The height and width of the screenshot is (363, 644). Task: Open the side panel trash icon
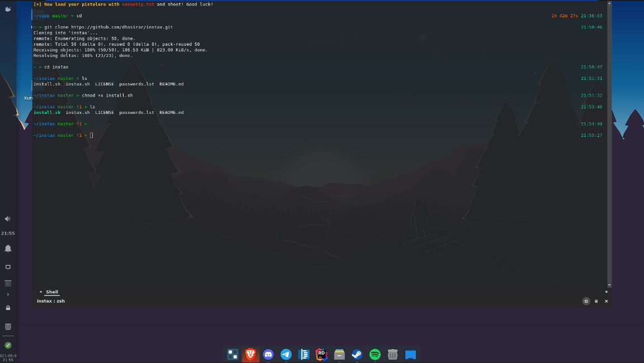pos(8,327)
